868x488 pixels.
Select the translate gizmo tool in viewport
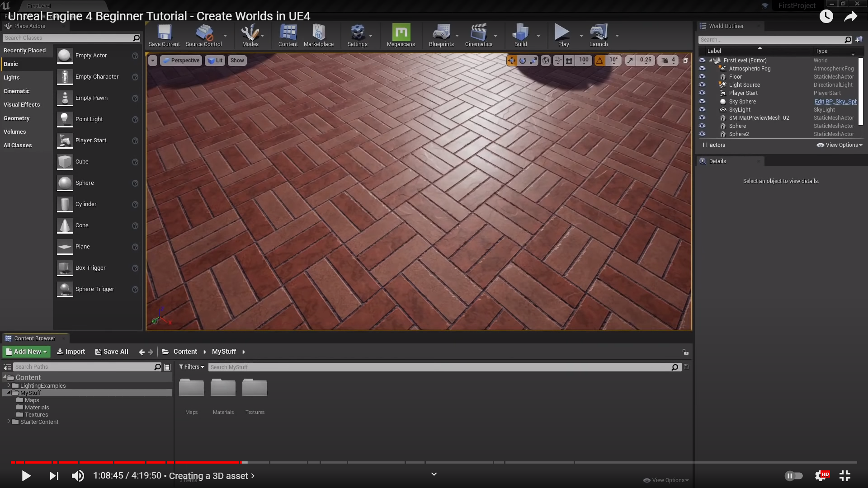(x=512, y=61)
